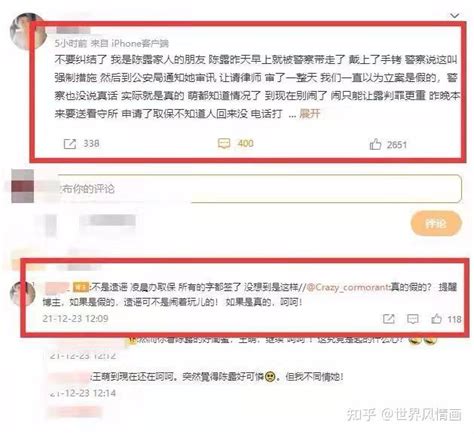Like the post with 2651 thumbs-up

pos(375,144)
